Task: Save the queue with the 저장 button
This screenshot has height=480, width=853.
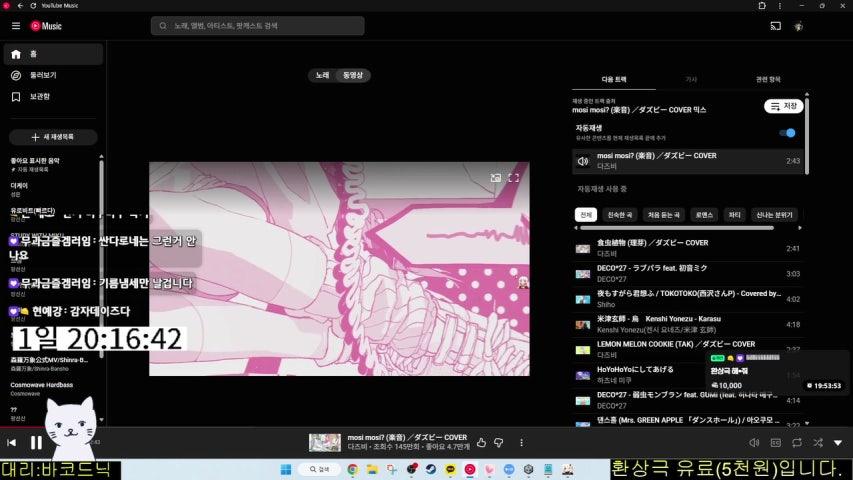Action: pyautogui.click(x=783, y=106)
